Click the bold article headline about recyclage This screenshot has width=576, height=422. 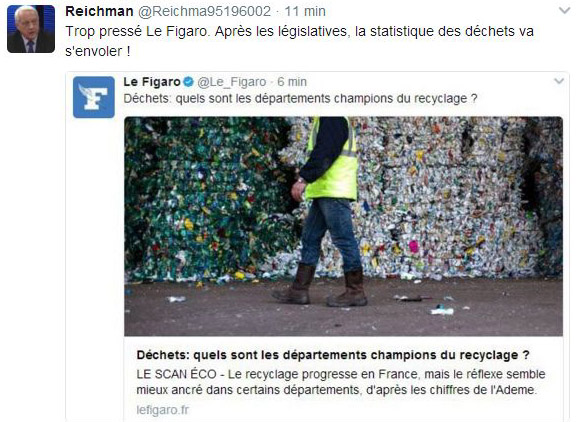coord(333,355)
